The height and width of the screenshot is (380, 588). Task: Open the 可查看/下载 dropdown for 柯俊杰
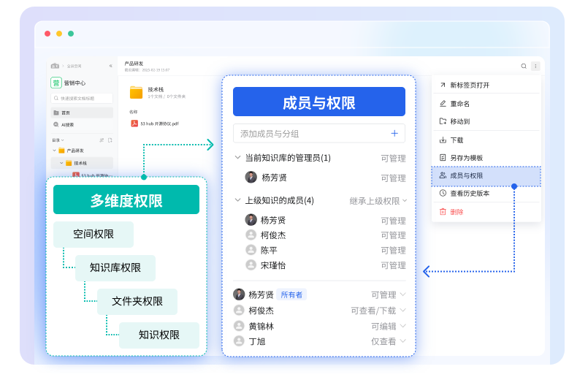[378, 311]
